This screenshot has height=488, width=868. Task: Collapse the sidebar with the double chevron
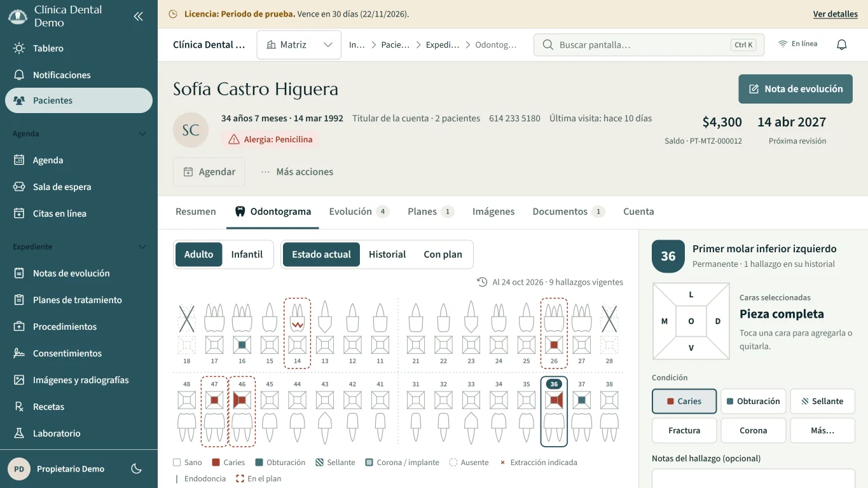[x=138, y=17]
